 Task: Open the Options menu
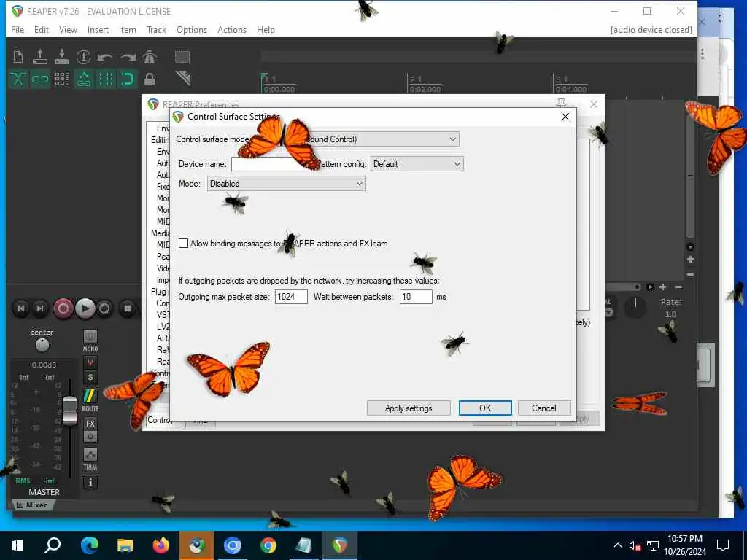pos(192,29)
